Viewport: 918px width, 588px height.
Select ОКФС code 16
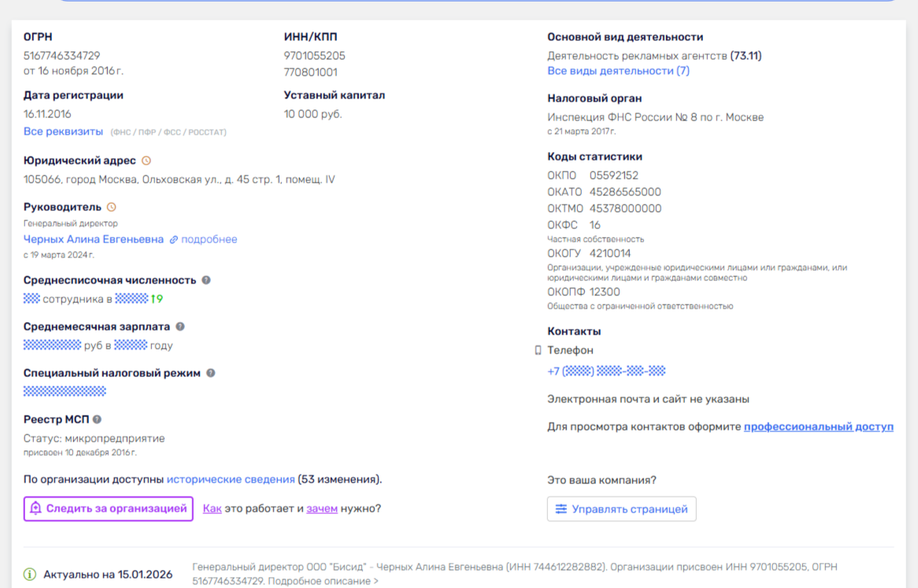pyautogui.click(x=595, y=225)
